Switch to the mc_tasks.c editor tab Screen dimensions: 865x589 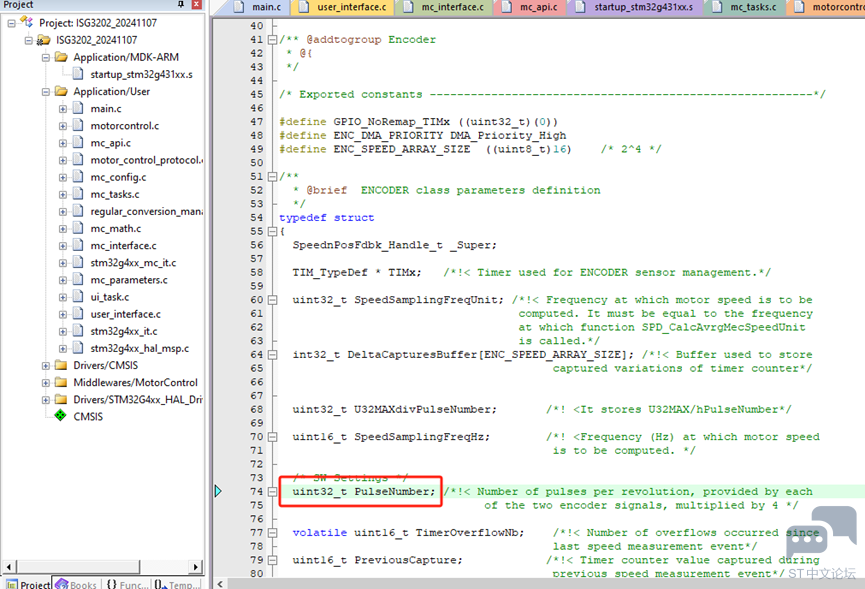(x=745, y=7)
